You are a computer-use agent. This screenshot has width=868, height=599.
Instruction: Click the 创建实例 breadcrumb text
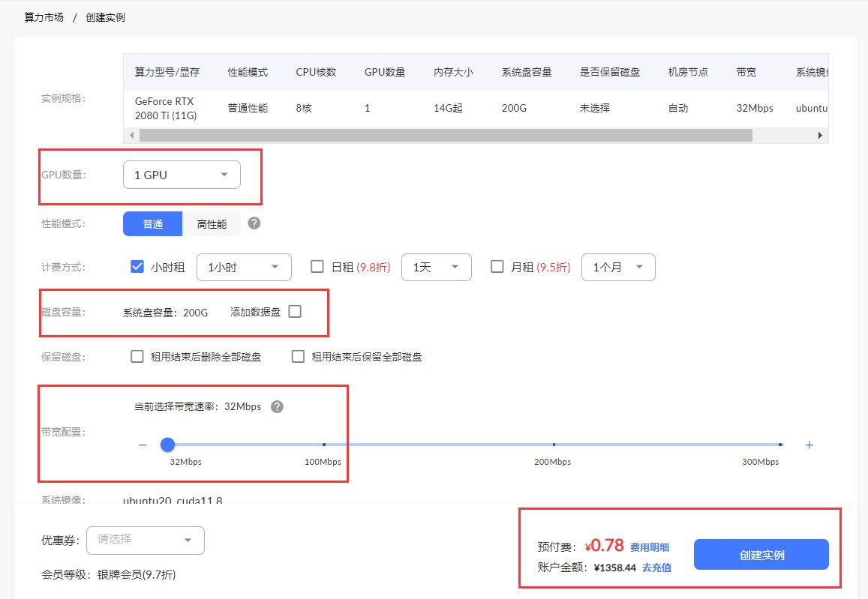(x=105, y=18)
